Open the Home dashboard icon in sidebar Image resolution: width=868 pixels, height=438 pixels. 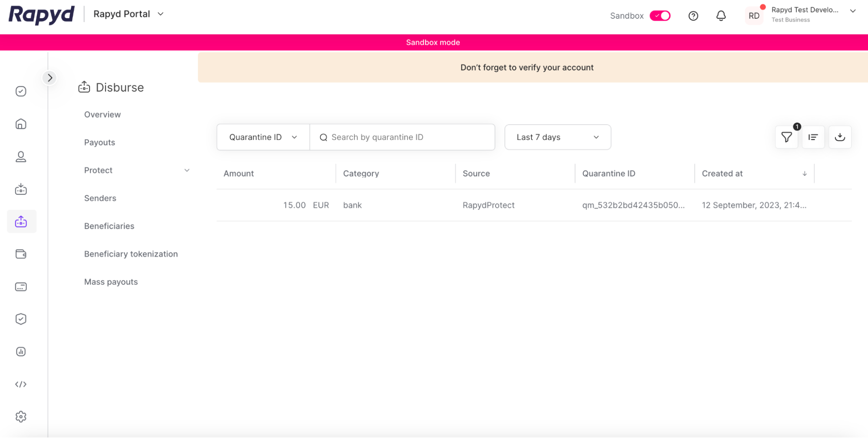[x=20, y=124]
